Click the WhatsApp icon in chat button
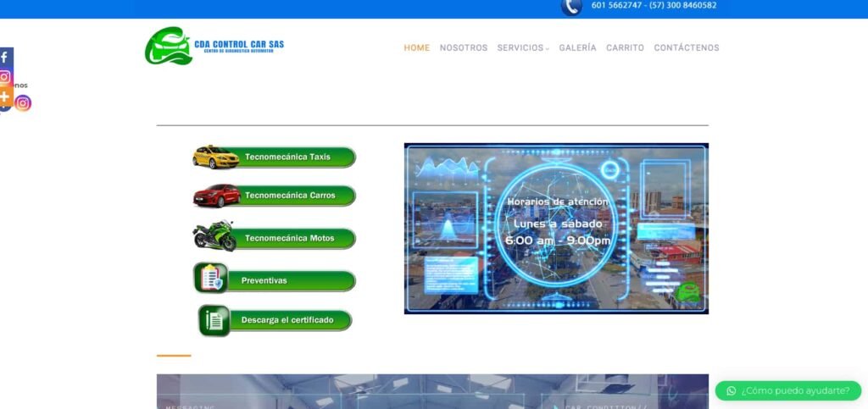Viewport: 868px width, 409px height. point(732,390)
